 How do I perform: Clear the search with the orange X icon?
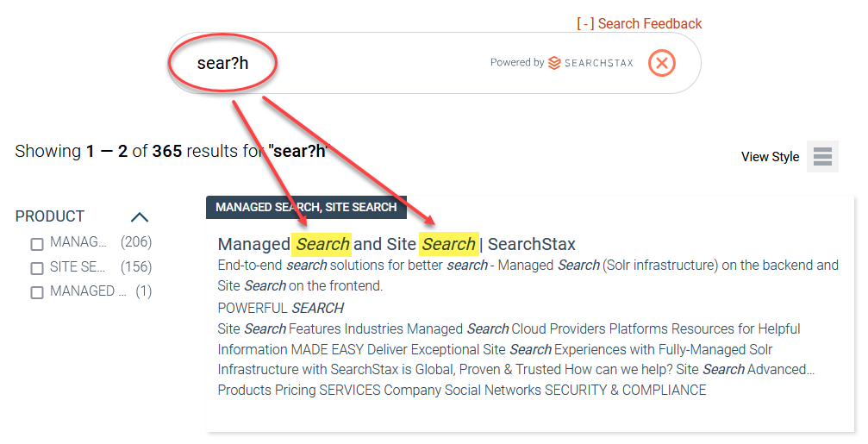click(661, 63)
